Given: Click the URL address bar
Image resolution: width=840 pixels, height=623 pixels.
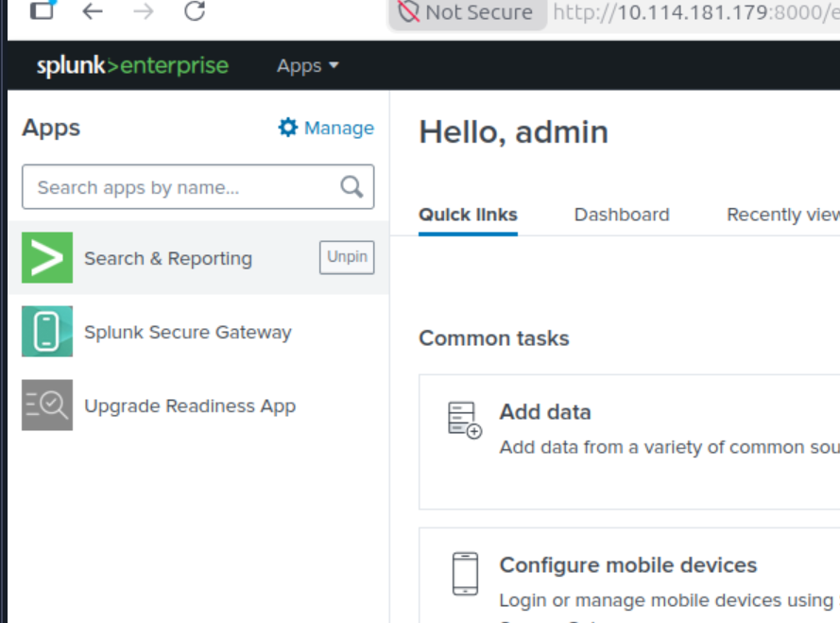Looking at the screenshot, I should [695, 11].
